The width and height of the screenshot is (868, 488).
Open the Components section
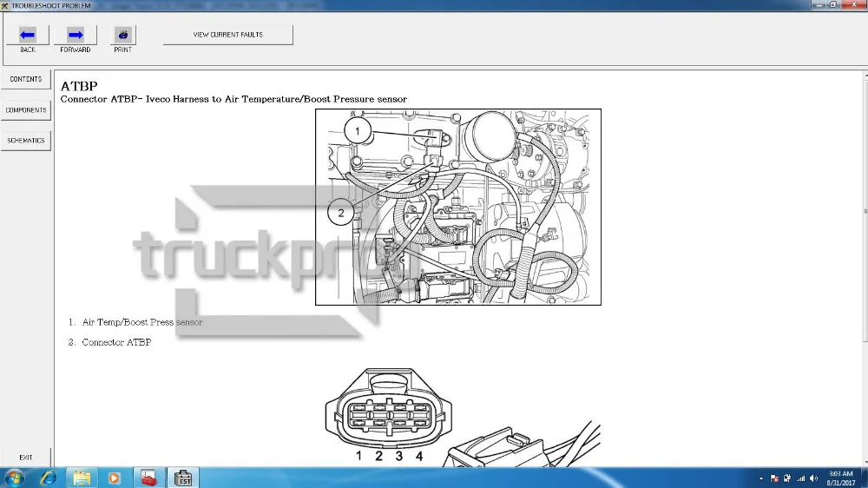click(x=25, y=110)
